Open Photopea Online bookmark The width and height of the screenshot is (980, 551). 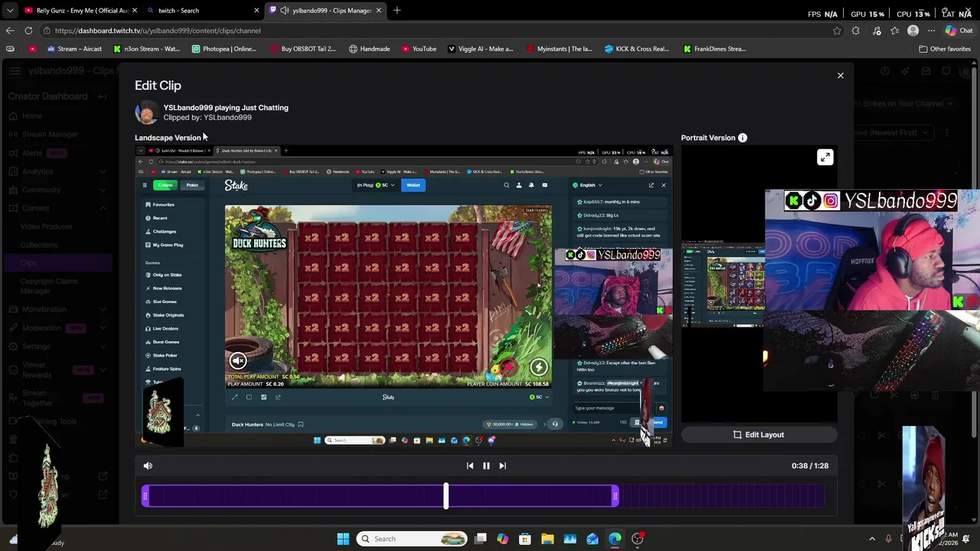click(224, 49)
